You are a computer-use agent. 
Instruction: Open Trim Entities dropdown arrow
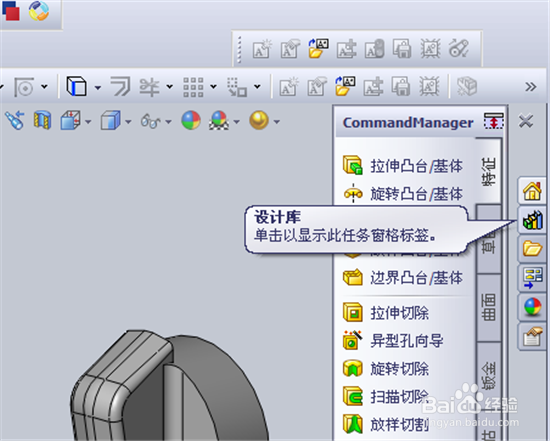pos(169,86)
